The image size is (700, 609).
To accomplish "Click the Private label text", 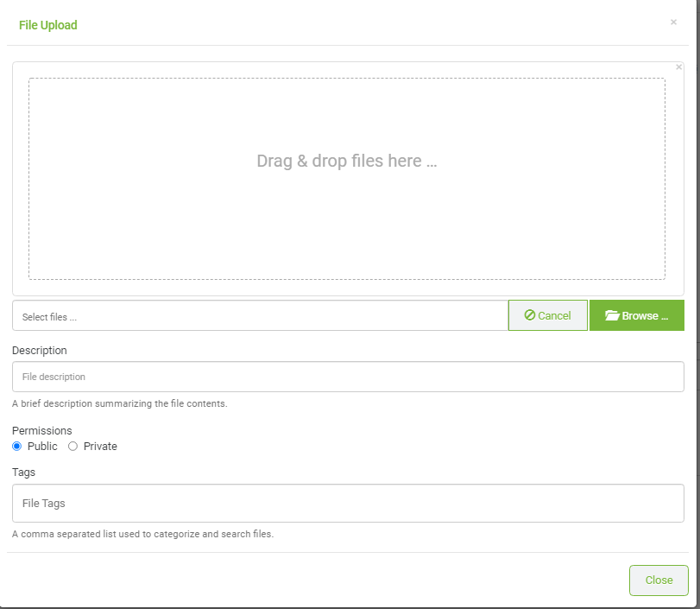I will click(x=100, y=447).
